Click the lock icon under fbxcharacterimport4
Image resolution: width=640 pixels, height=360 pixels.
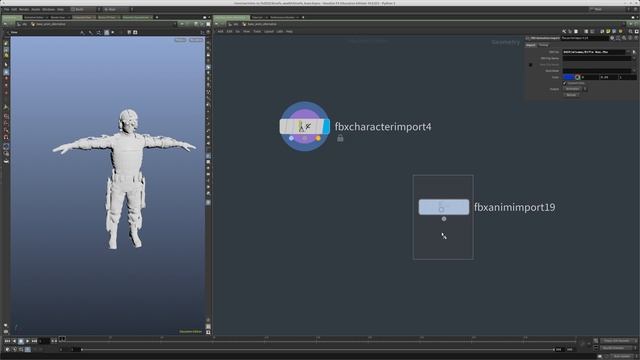click(340, 138)
